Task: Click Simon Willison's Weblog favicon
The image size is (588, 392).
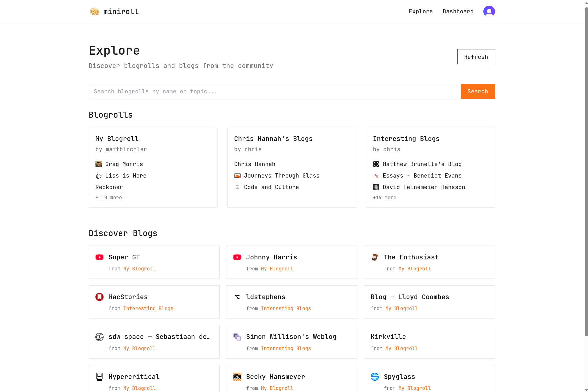Action: point(237,337)
